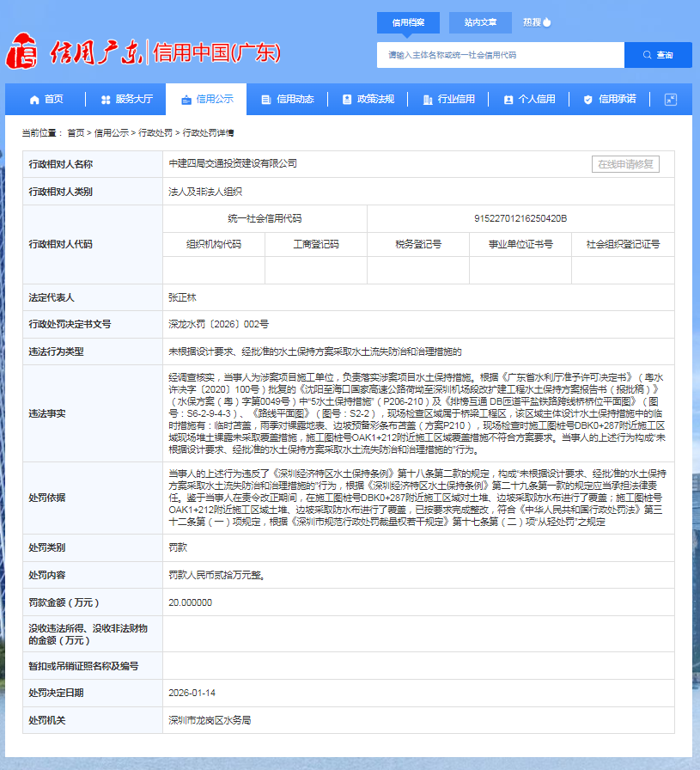Click the search input field

click(500, 55)
